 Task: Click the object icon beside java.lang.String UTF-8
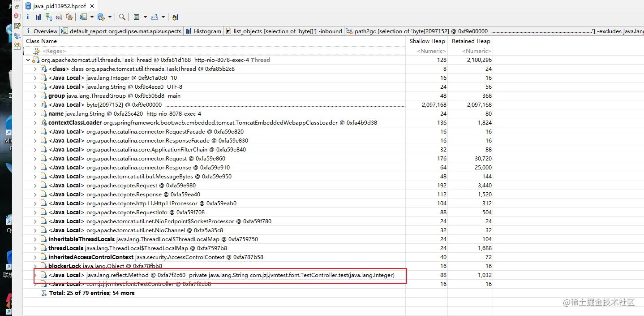[x=43, y=87]
